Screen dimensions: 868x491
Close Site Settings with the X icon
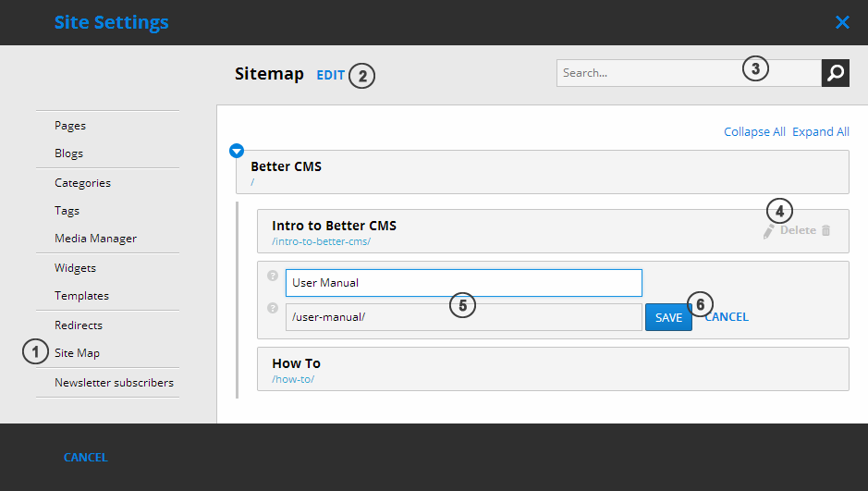pyautogui.click(x=842, y=22)
